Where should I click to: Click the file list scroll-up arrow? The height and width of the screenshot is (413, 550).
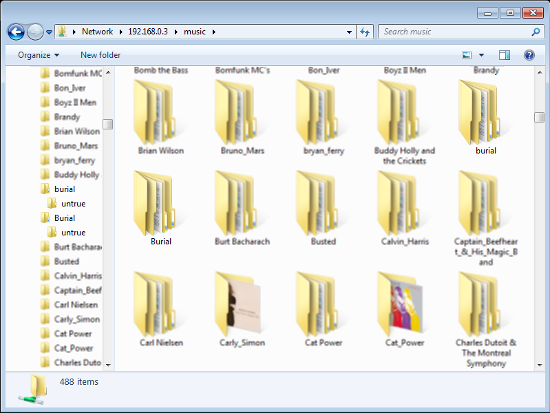(x=539, y=73)
